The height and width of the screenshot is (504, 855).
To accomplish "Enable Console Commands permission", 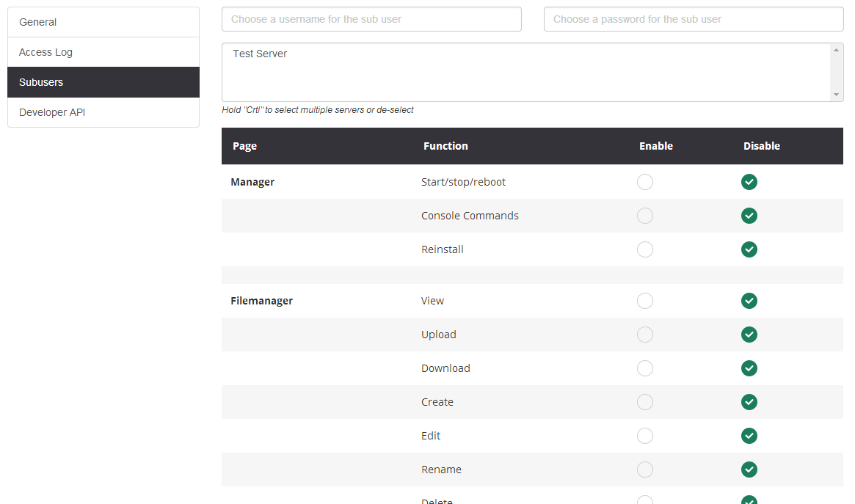I will coord(645,216).
